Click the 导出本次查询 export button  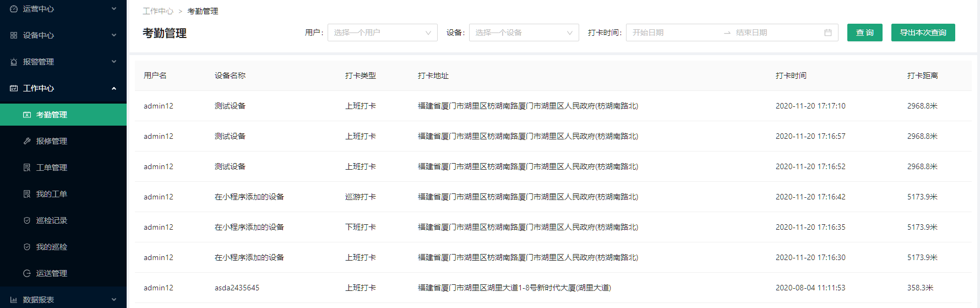923,33
